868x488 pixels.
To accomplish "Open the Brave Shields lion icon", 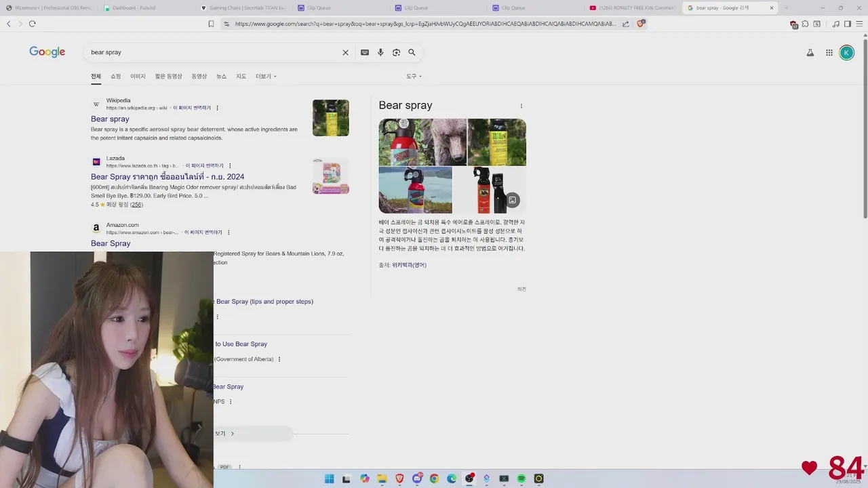I will coord(641,24).
